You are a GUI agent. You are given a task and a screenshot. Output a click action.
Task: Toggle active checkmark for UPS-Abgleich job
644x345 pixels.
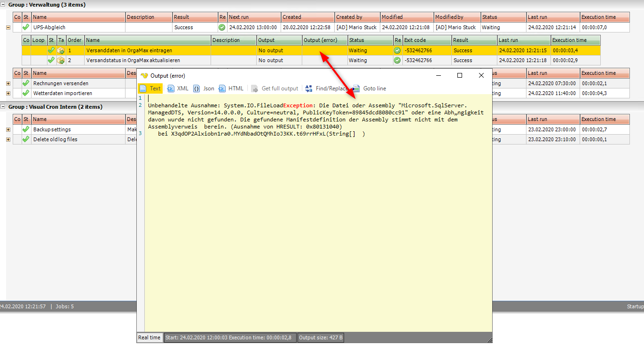pyautogui.click(x=26, y=27)
